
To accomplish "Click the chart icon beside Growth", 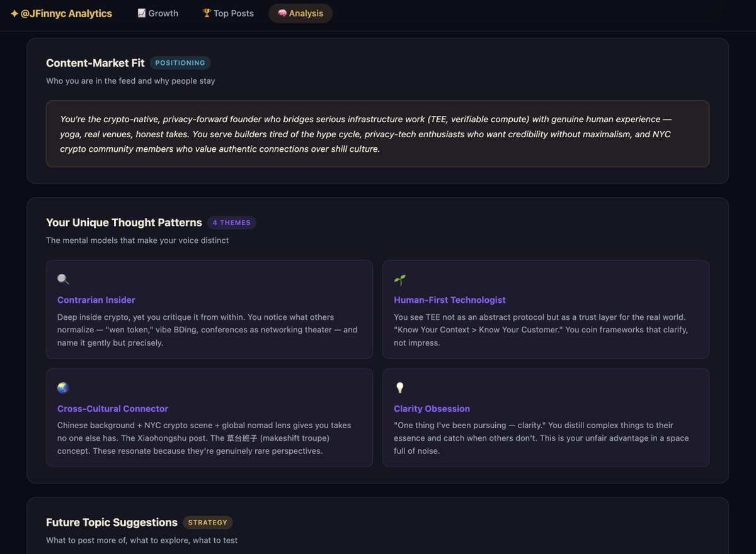I will [x=142, y=13].
